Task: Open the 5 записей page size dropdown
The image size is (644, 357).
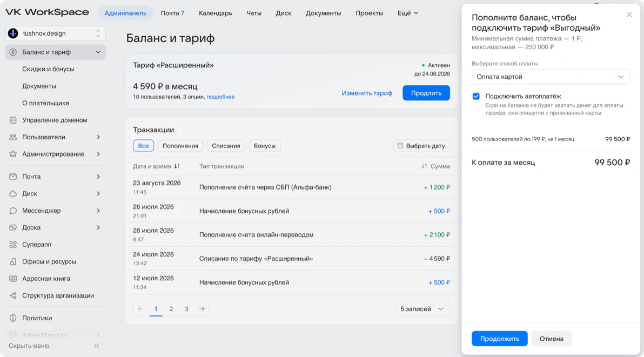Action: coord(422,309)
